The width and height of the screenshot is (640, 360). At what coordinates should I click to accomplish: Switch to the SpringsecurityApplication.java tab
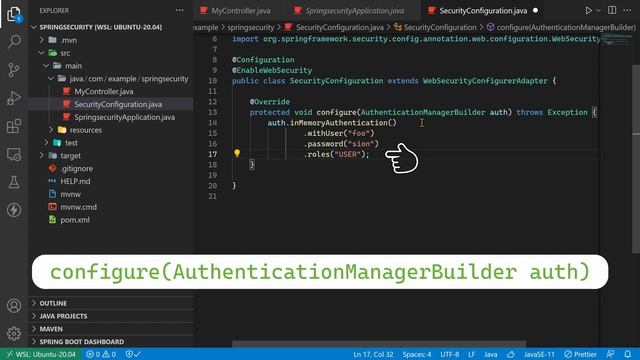[x=355, y=11]
